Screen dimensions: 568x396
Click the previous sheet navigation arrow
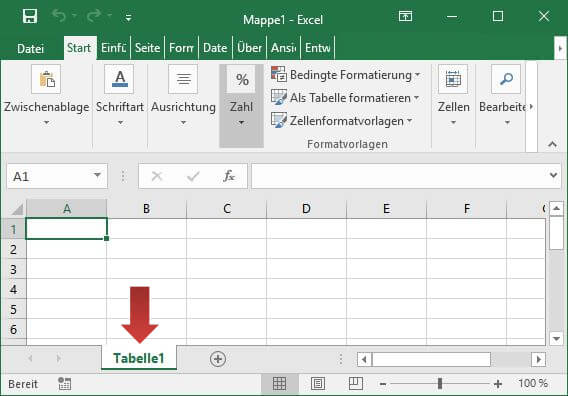[30, 359]
